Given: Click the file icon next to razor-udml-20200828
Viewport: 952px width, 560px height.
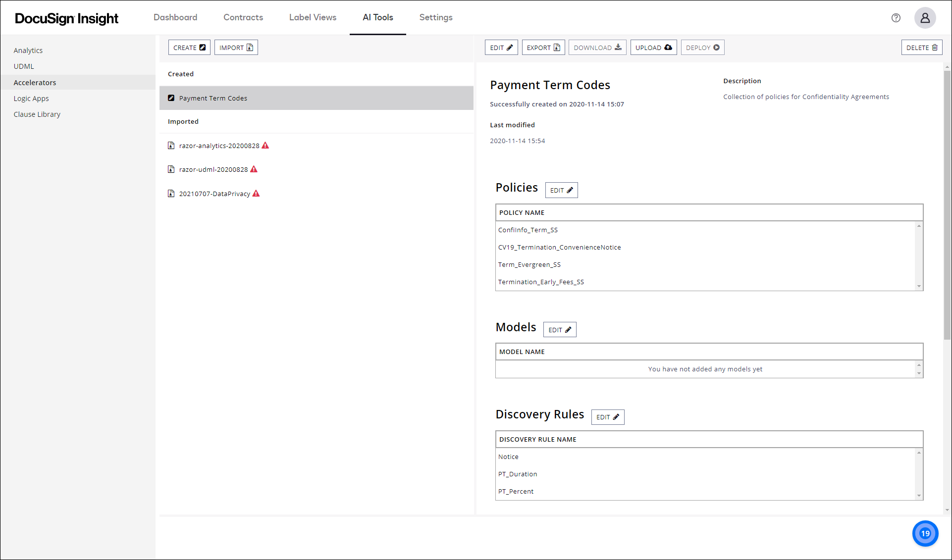Looking at the screenshot, I should click(x=171, y=169).
